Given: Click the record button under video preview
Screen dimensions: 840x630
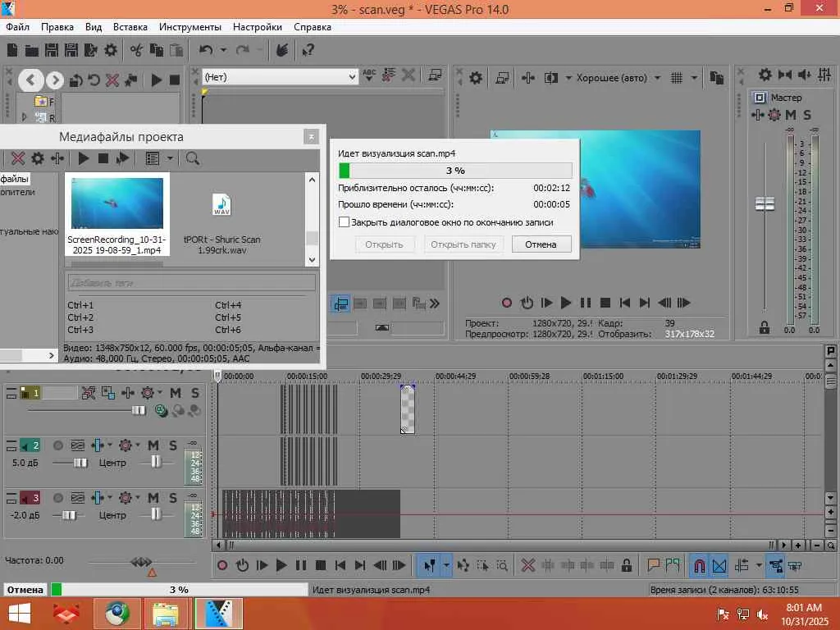Looking at the screenshot, I should tap(506, 303).
